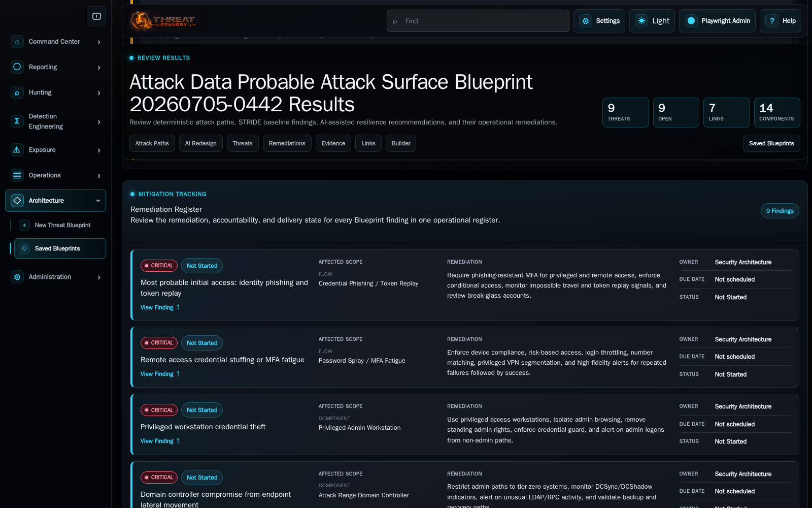Switch to the Builder tab
Image resolution: width=812 pixels, height=508 pixels.
401,143
